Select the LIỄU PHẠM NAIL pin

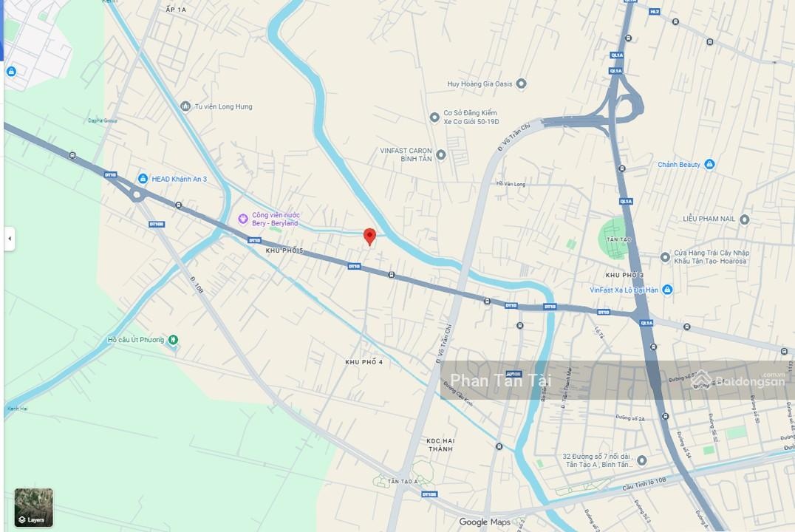click(744, 219)
